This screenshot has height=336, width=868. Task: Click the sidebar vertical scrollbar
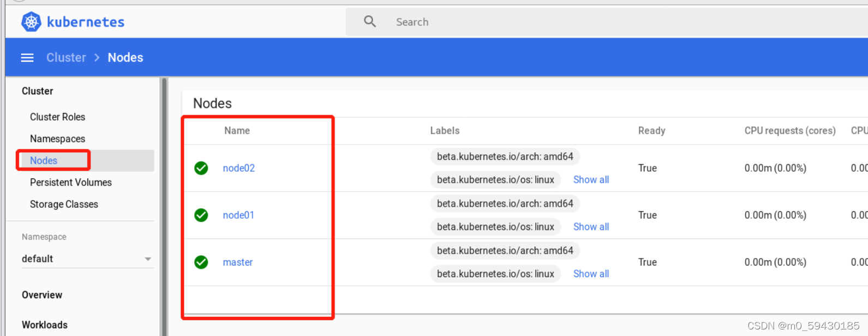click(x=164, y=207)
